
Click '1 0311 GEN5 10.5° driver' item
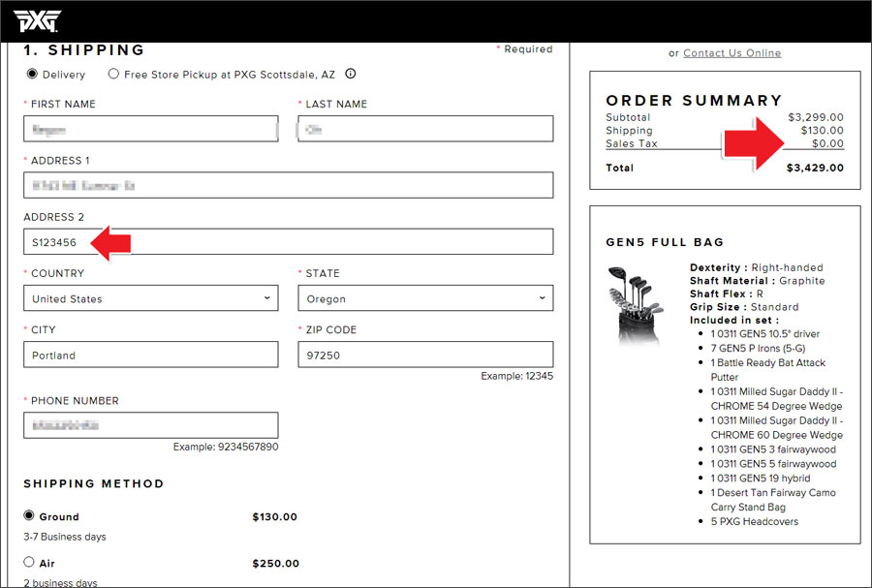tap(765, 334)
